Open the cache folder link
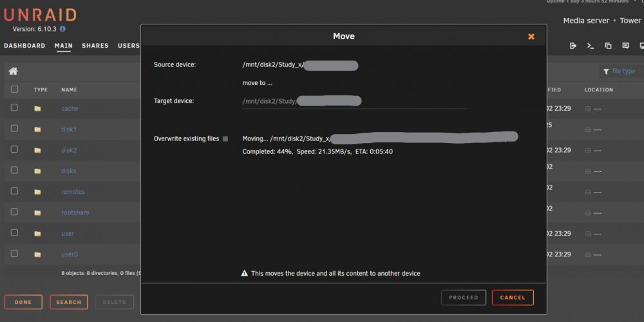 [x=70, y=108]
